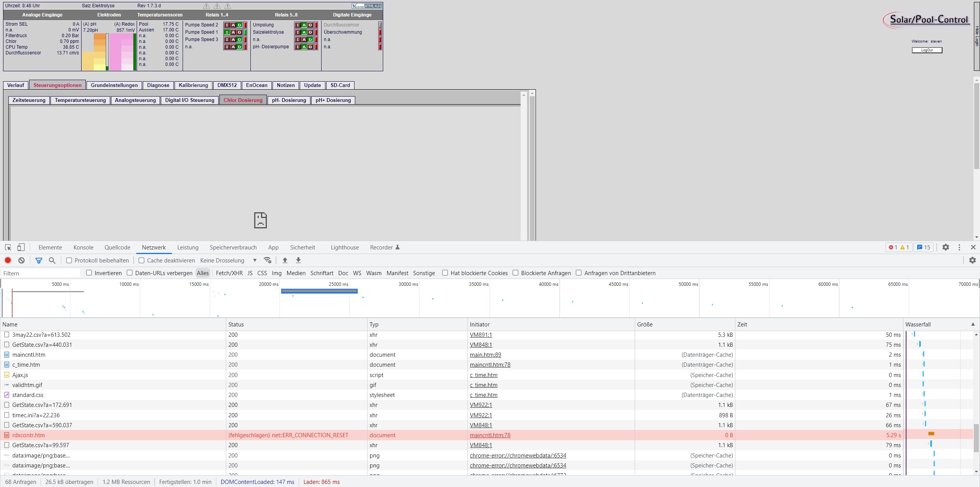980x487 pixels.
Task: Click the Solar/Pool-Control logo
Action: tap(927, 20)
